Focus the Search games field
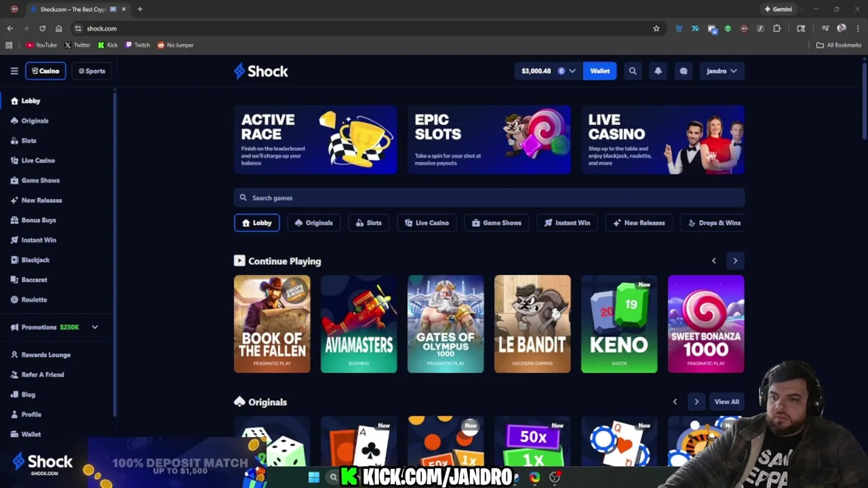Viewport: 868px width, 488px height. pyautogui.click(x=489, y=198)
